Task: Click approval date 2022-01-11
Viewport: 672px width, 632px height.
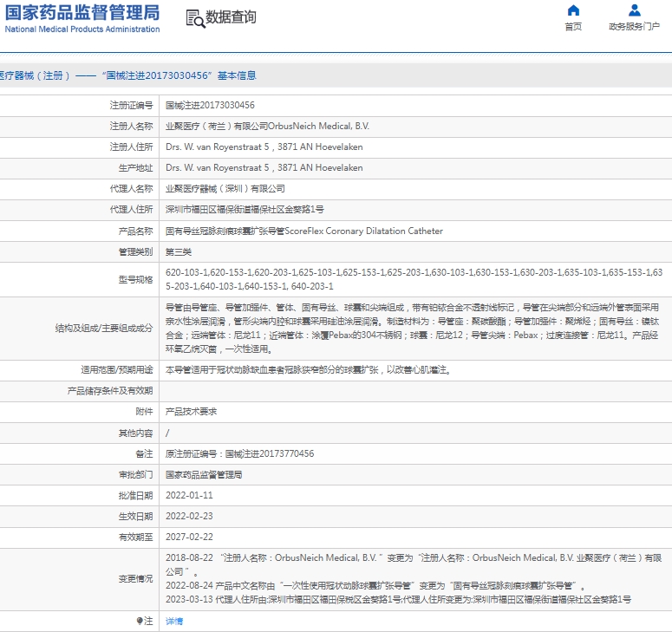Action: point(189,495)
